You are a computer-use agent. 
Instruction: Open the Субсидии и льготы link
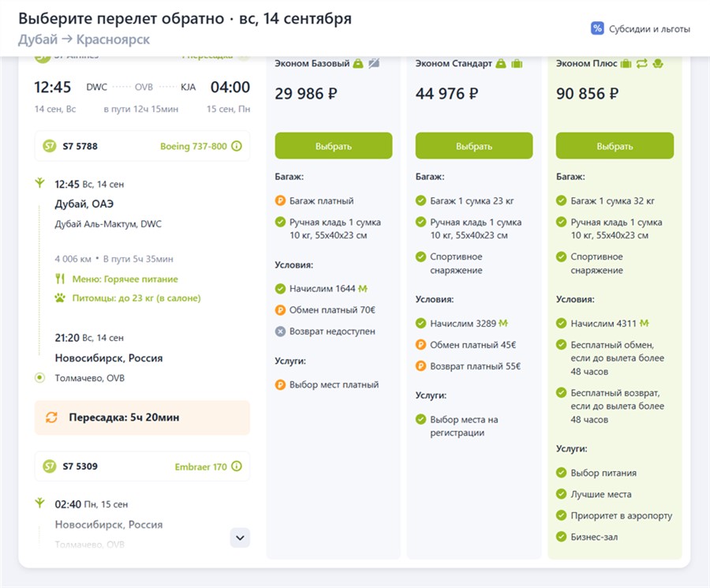(x=648, y=29)
